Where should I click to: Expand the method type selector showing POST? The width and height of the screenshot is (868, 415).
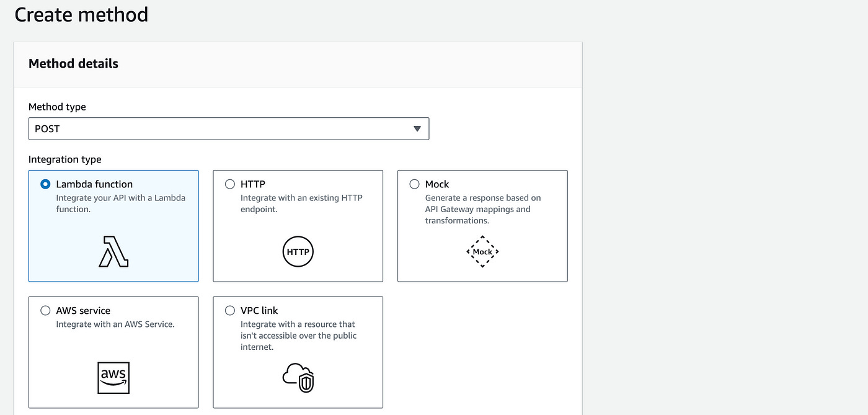(229, 128)
